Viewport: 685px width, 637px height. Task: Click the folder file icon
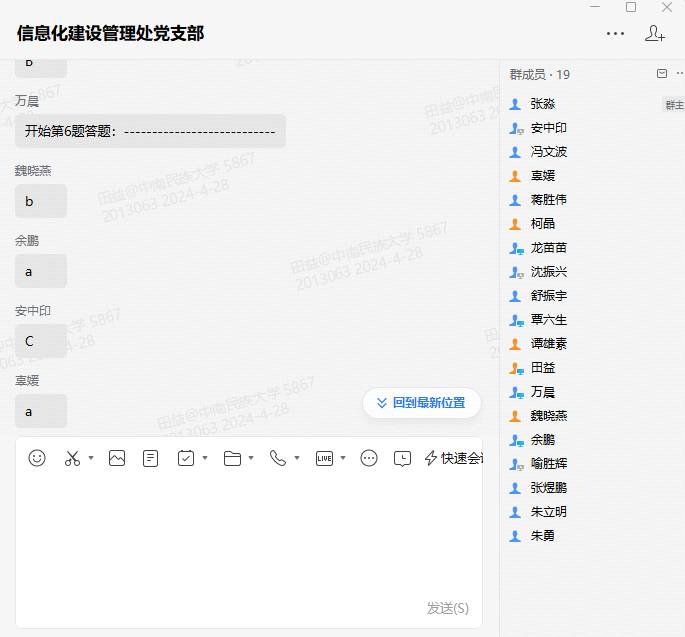point(232,458)
